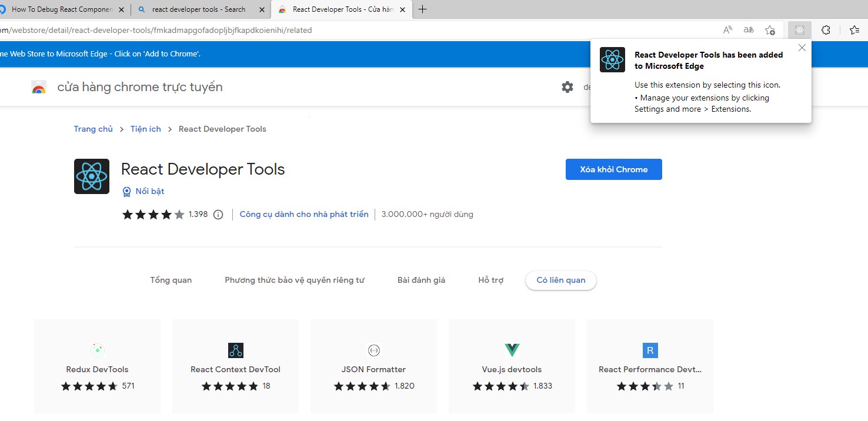Close the React Developer Tools store tab

[x=402, y=9]
